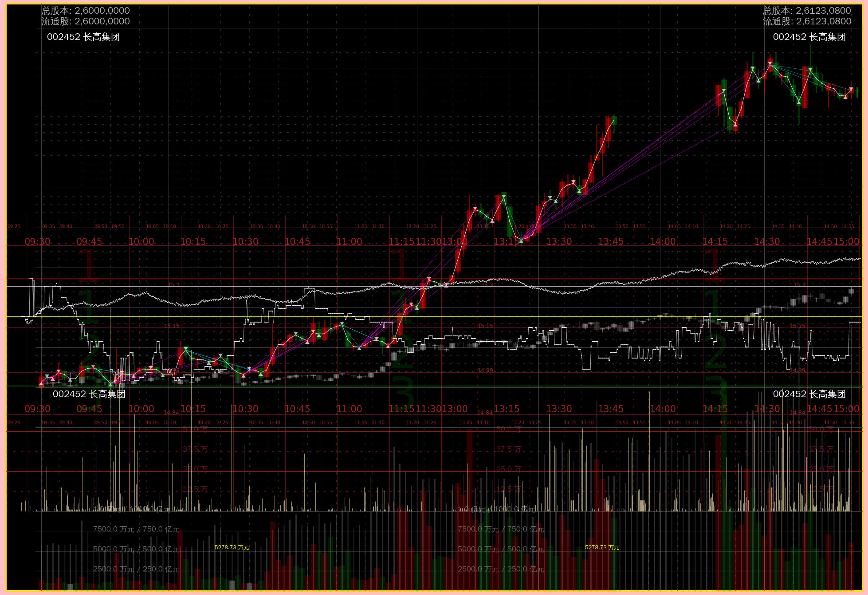Click 15:00 on the lower time axis
Screen dimensions: 868x595
click(847, 409)
